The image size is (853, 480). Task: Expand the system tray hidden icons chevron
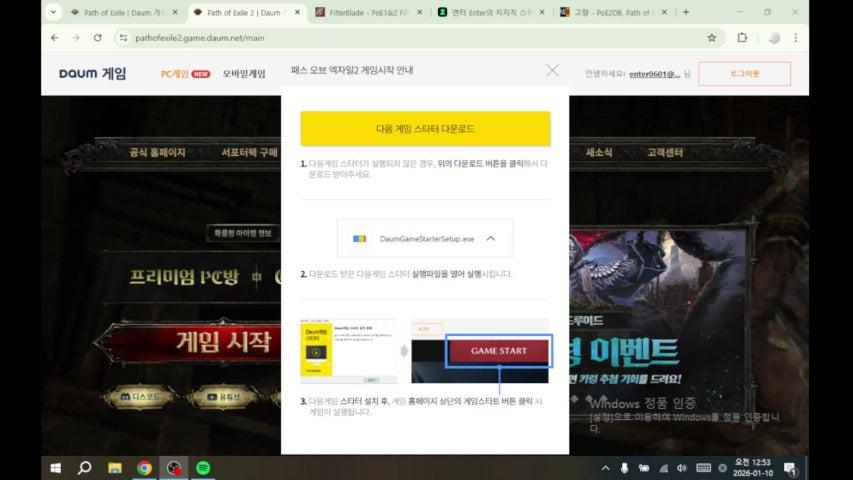[x=605, y=467]
